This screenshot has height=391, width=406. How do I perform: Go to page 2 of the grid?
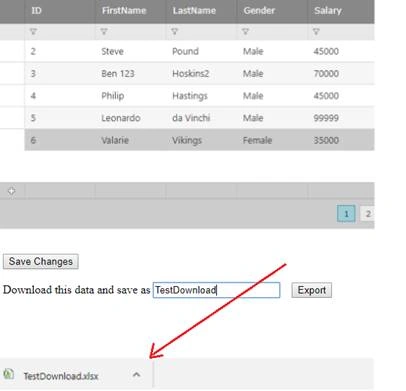[x=367, y=214]
